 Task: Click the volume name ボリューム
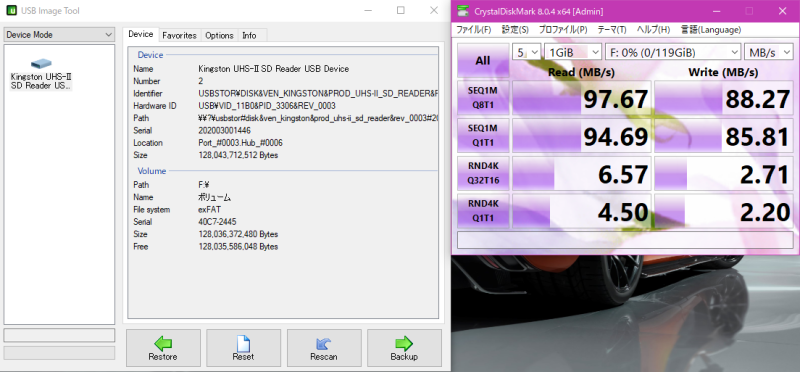tap(214, 197)
